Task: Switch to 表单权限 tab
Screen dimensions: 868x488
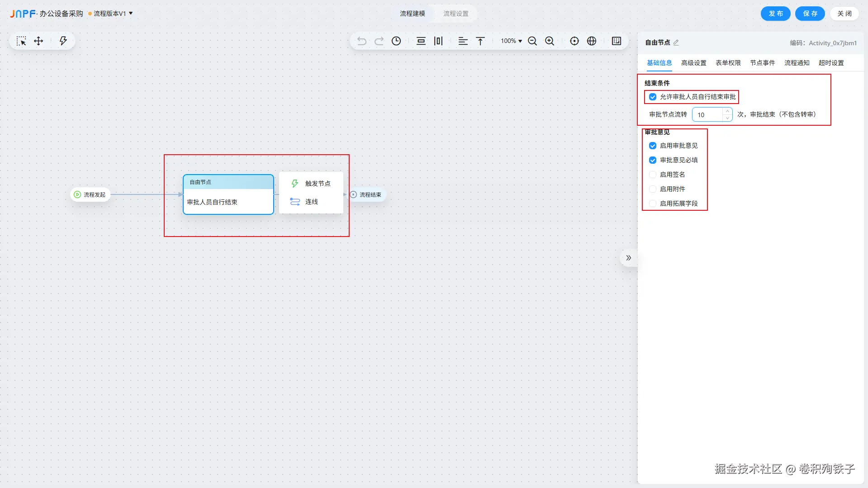Action: (x=728, y=63)
